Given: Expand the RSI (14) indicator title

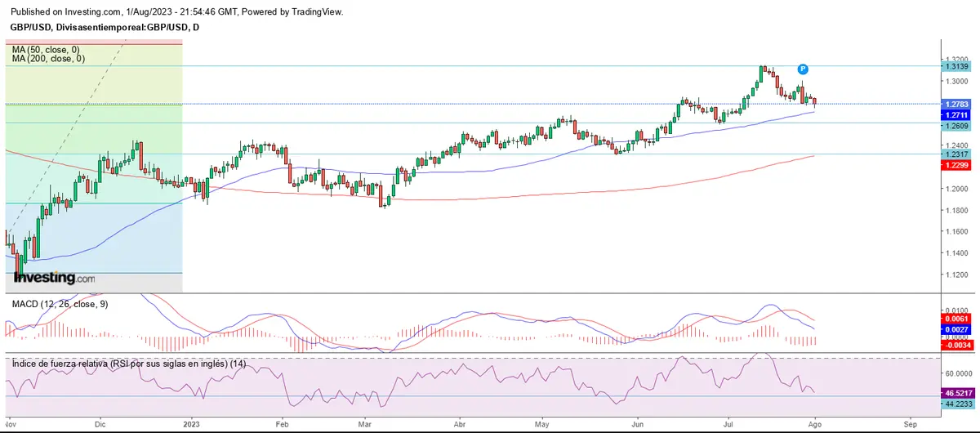Looking at the screenshot, I should [x=129, y=364].
